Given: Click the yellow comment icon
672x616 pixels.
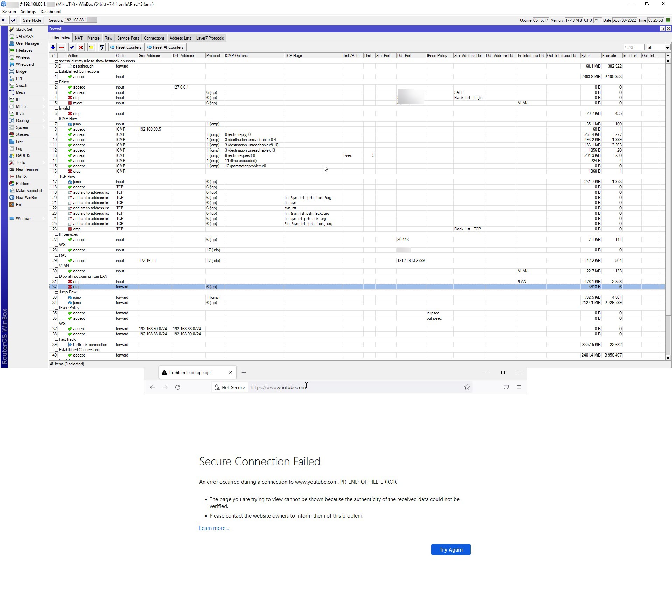Looking at the screenshot, I should point(91,47).
